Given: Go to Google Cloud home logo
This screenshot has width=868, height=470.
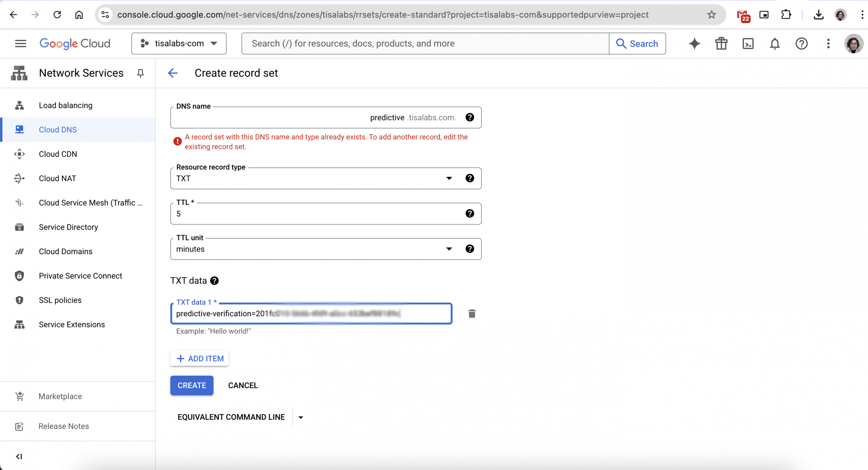Looking at the screenshot, I should [x=75, y=43].
